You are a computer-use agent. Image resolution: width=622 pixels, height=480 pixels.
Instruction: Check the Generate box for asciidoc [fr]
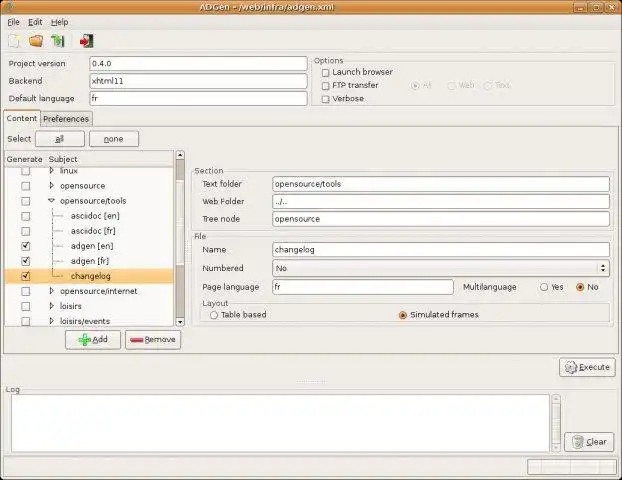tap(25, 231)
